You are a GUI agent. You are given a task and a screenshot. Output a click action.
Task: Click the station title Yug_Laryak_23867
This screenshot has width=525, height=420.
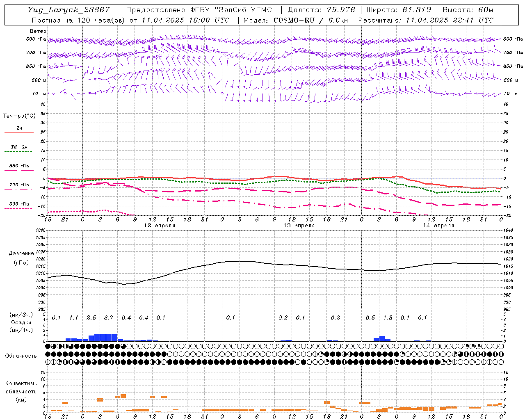coord(69,10)
